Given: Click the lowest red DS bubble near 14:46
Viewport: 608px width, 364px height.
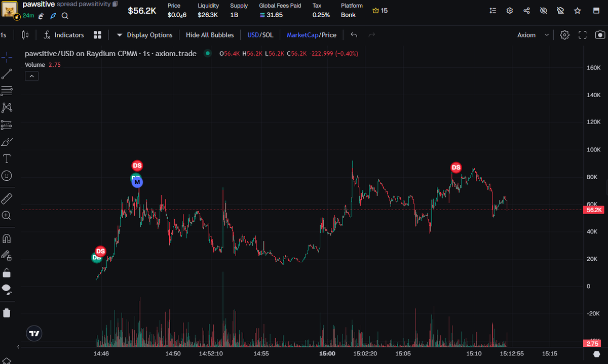Looking at the screenshot, I should 100,251.
